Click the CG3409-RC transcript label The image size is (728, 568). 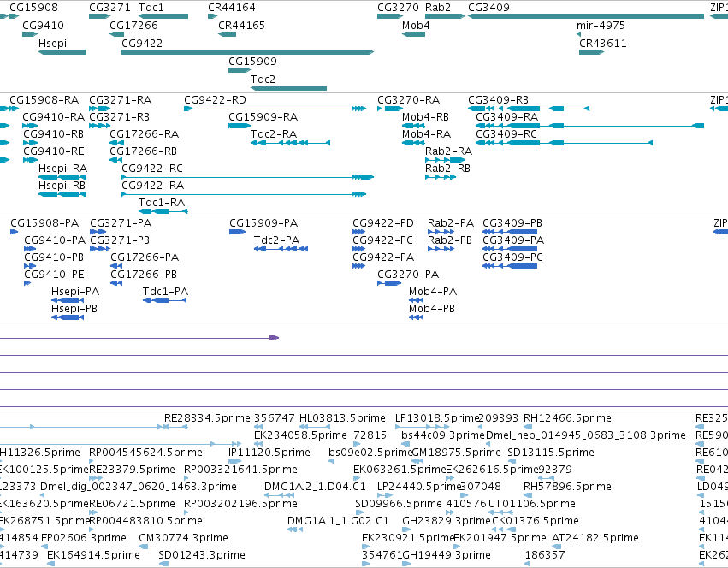tap(506, 134)
